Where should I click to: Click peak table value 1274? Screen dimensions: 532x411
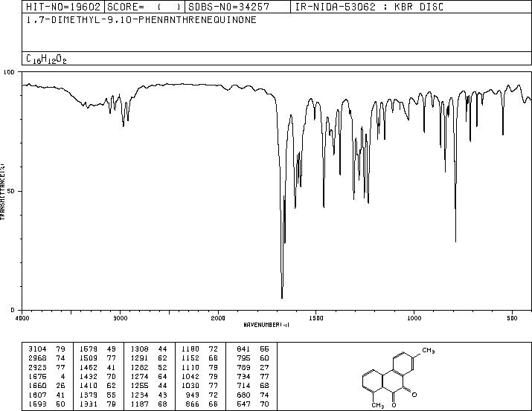[x=139, y=376]
